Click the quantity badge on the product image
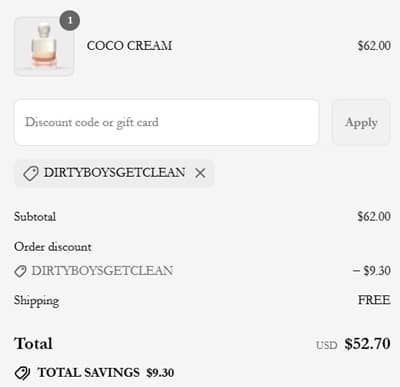This screenshot has height=387, width=400. point(70,21)
